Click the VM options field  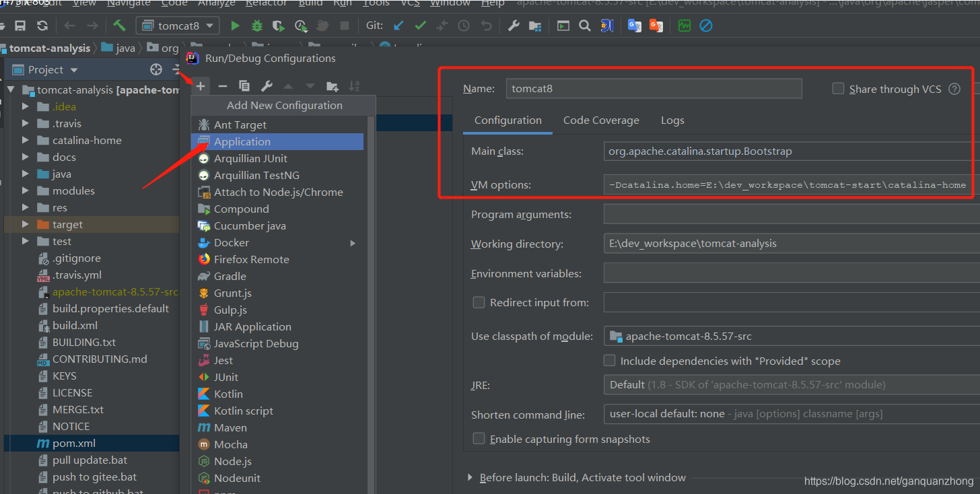coord(792,184)
